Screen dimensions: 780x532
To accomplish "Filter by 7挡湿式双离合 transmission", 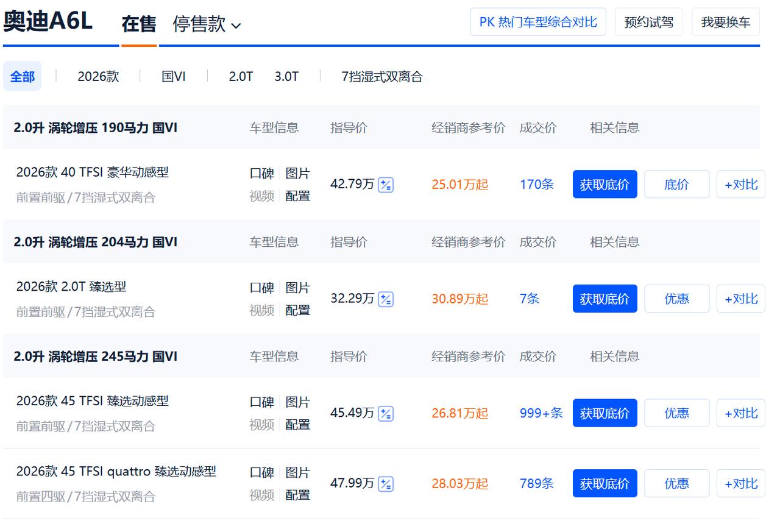I will click(382, 77).
